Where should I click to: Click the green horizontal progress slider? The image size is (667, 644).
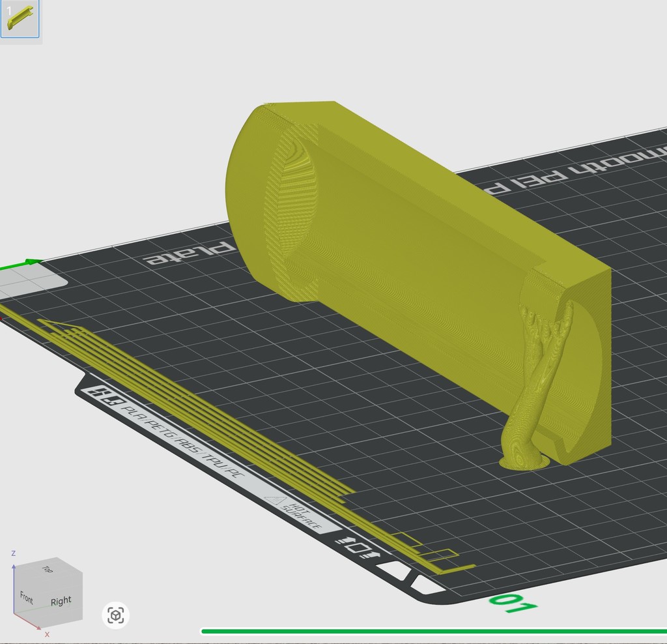pyautogui.click(x=430, y=631)
